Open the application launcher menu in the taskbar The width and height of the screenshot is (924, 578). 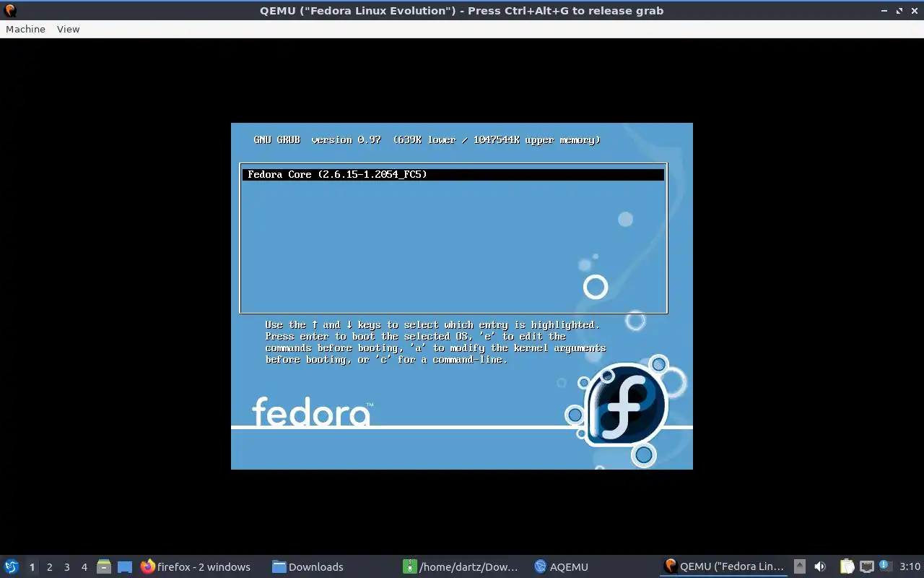point(12,566)
